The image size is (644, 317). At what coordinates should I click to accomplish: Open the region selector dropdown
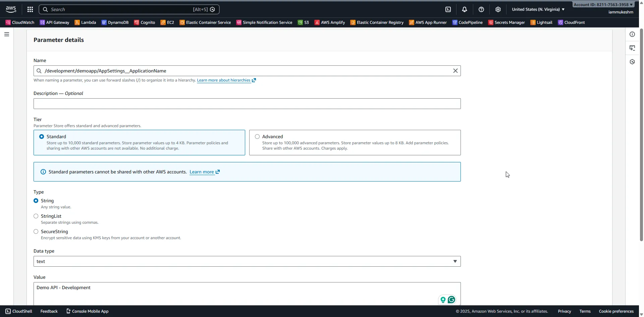tap(538, 9)
